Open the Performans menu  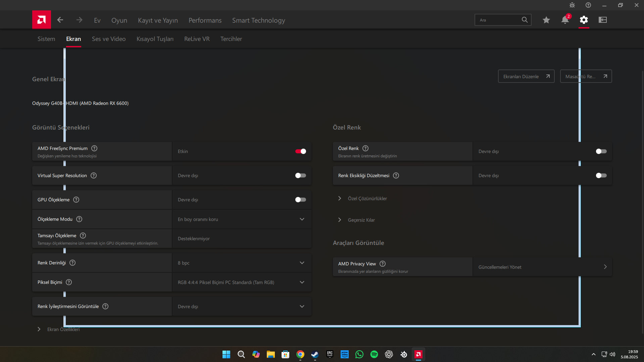pyautogui.click(x=205, y=20)
